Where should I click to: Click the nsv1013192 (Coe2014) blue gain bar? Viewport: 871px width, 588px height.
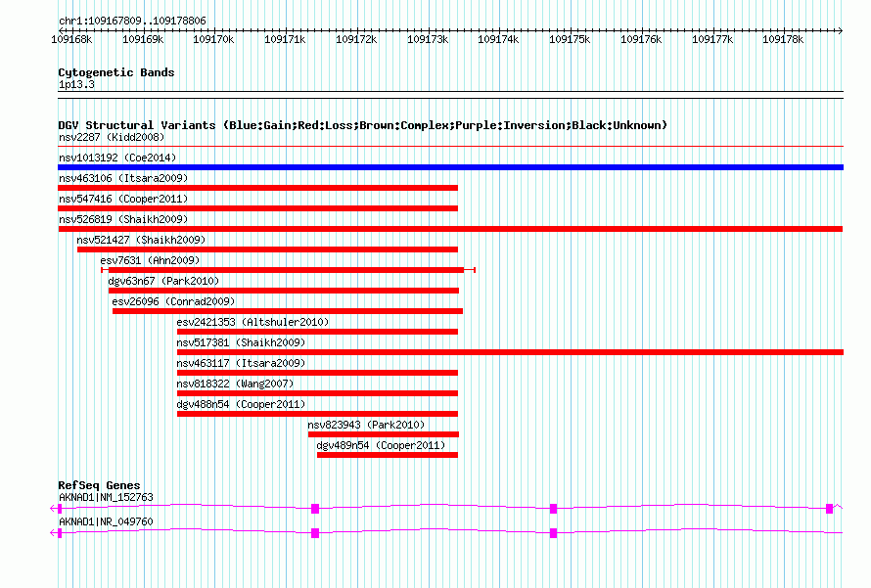450,167
